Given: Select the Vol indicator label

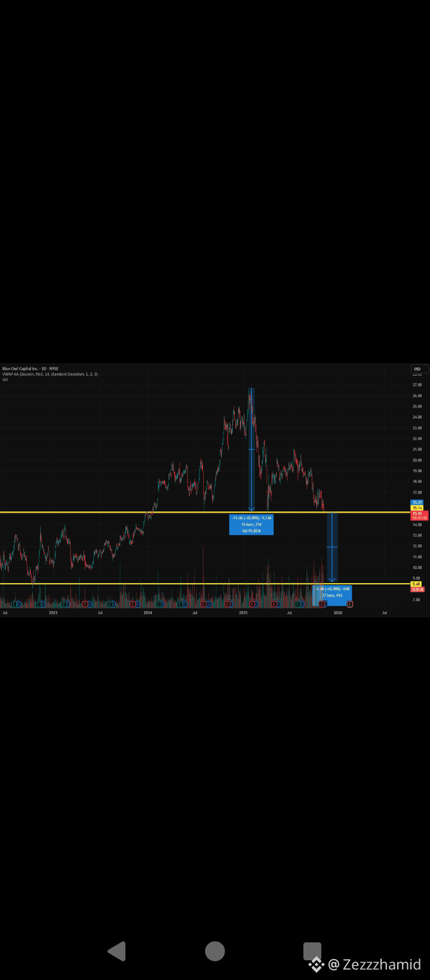Looking at the screenshot, I should point(5,379).
